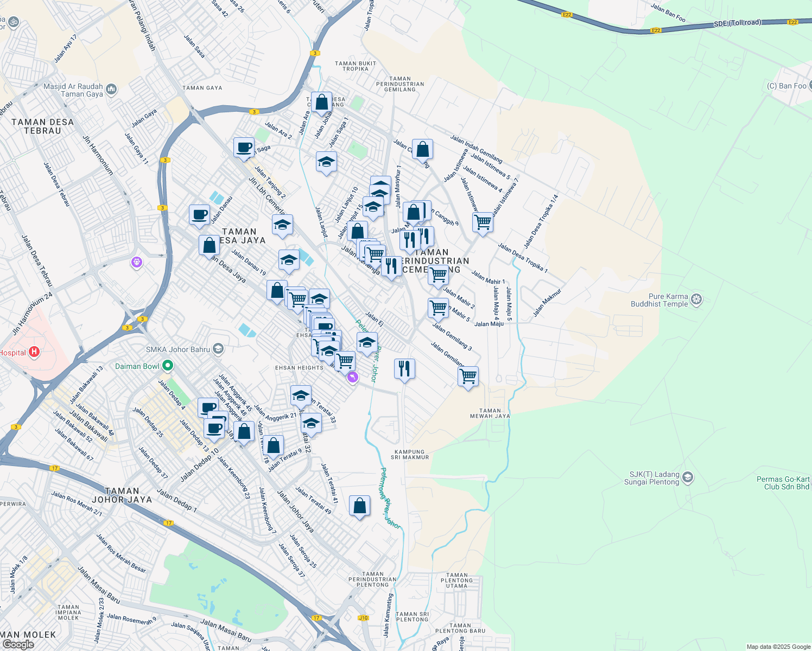812x651 pixels.
Task: Click the TAMAN PERINDUSTRIAN PLENTONG label
Action: (x=373, y=579)
